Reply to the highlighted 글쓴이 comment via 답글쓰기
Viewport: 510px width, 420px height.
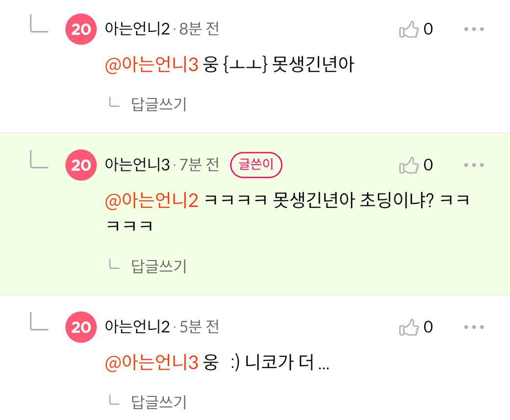click(x=159, y=266)
